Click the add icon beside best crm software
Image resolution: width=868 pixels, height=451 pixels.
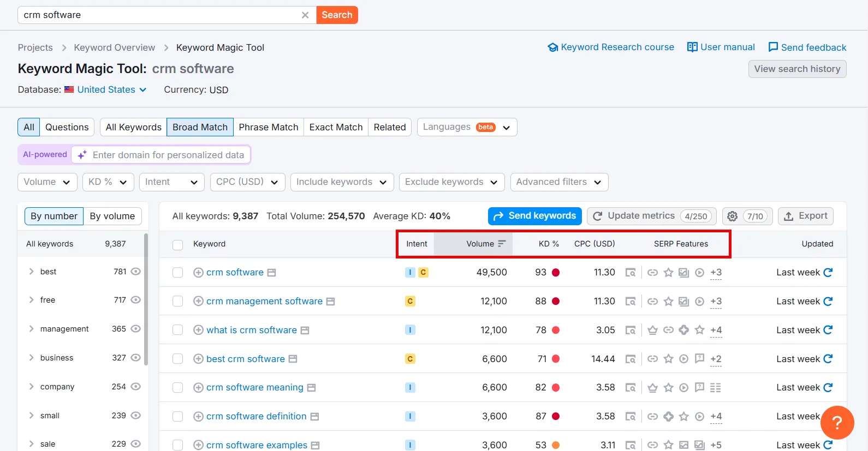199,359
